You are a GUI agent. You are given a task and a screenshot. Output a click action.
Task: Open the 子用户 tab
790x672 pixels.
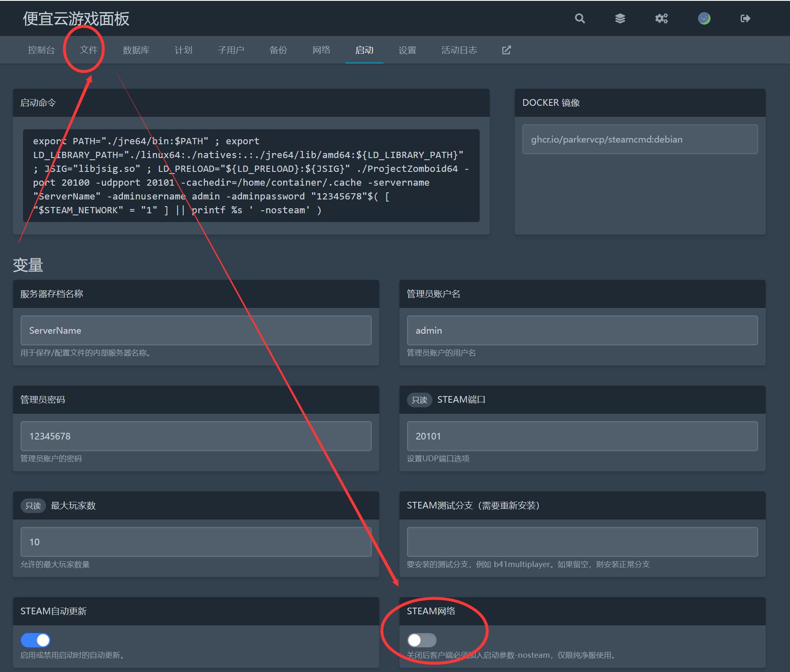(x=230, y=50)
